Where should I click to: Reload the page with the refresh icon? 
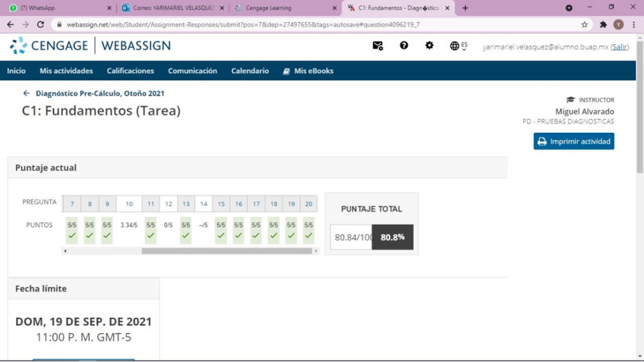[40, 24]
